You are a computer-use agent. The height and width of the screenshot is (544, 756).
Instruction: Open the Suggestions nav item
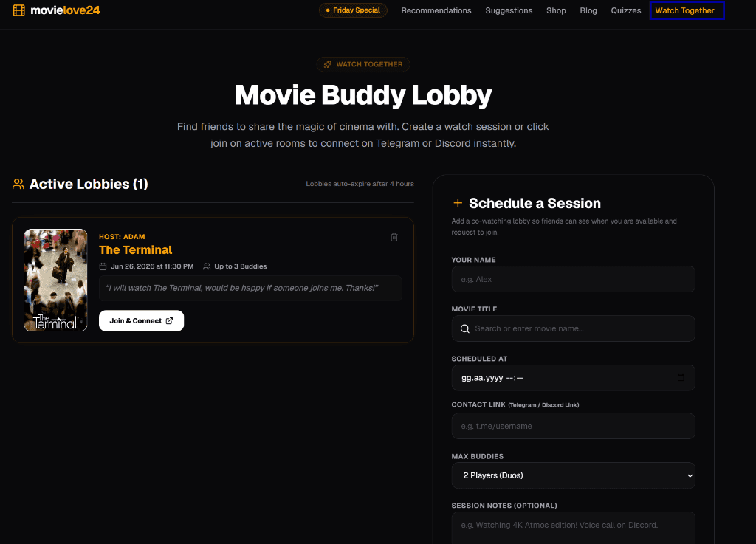(509, 10)
